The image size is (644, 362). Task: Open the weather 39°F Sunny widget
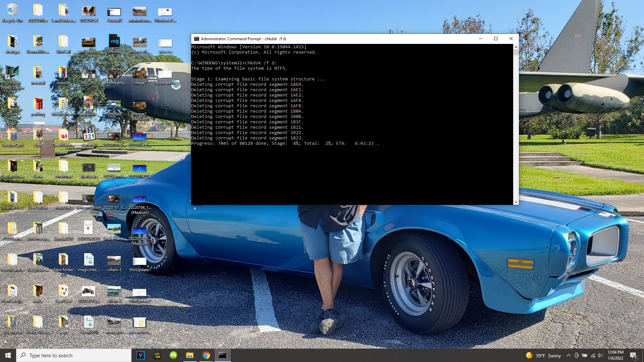click(x=543, y=356)
